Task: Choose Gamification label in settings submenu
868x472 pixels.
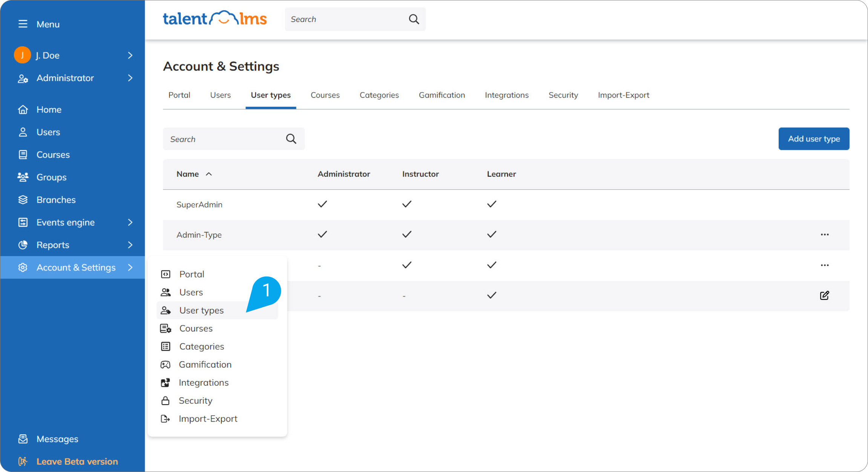Action: click(205, 365)
